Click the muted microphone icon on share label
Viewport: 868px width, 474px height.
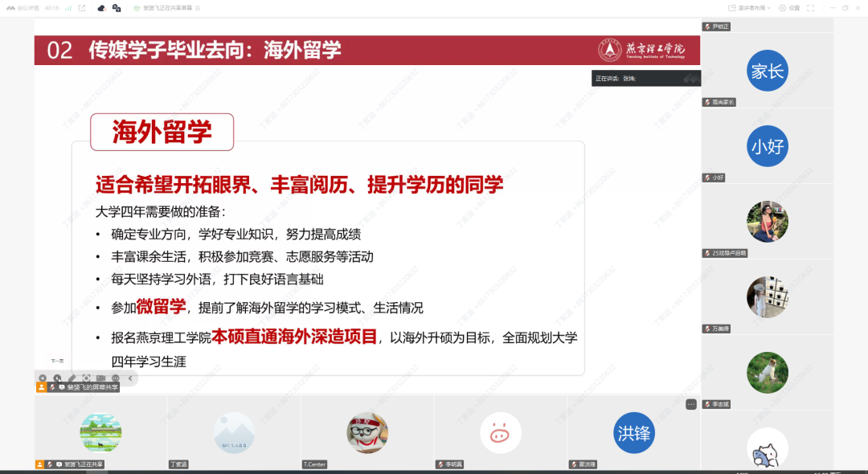(x=52, y=387)
